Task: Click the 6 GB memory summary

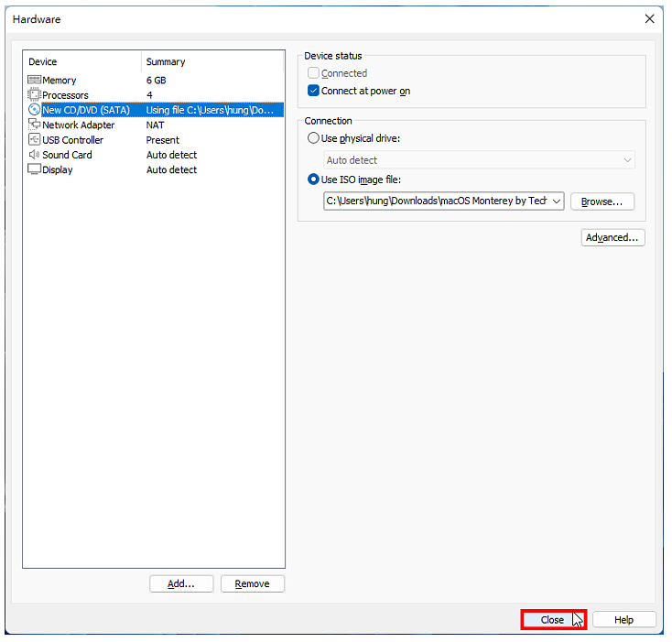Action: click(x=157, y=81)
